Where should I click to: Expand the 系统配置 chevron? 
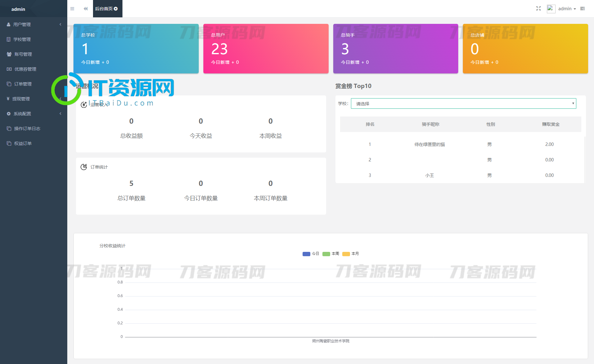click(60, 114)
